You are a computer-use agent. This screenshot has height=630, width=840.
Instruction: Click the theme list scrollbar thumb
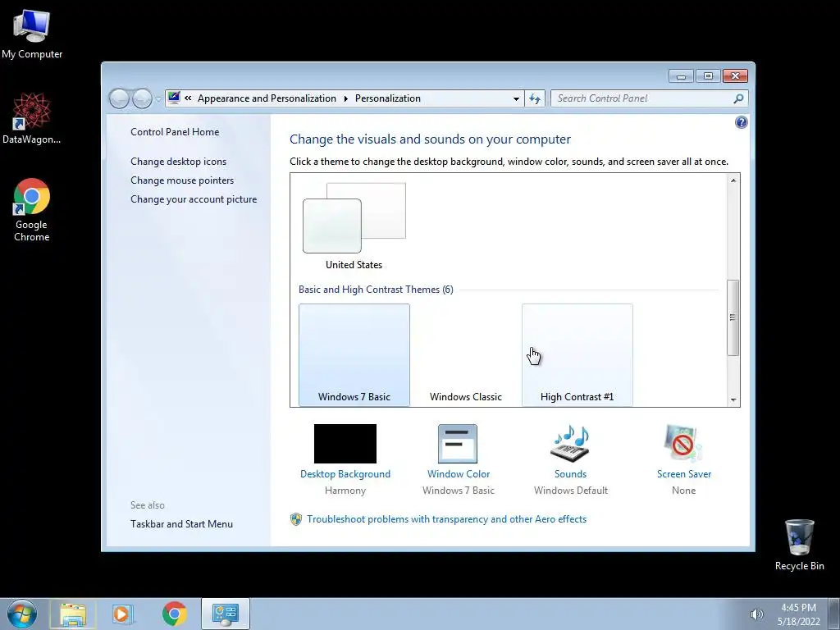tap(733, 317)
